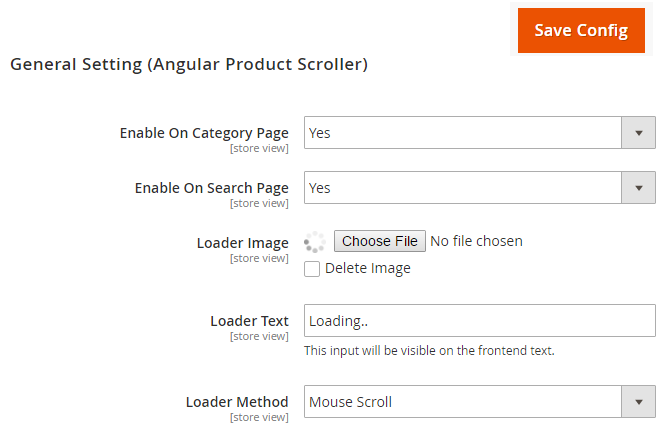Click the Delete Image label text
The width and height of the screenshot is (668, 428).
(367, 268)
